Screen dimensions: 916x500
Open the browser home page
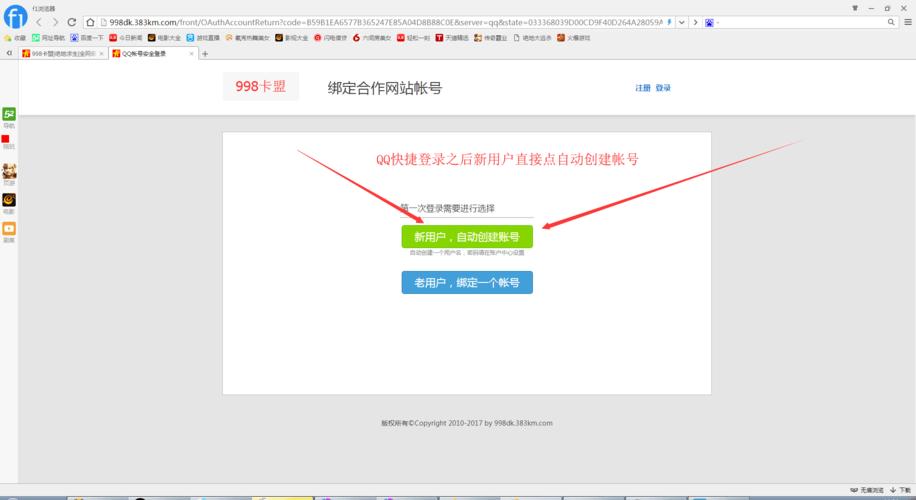[90, 22]
